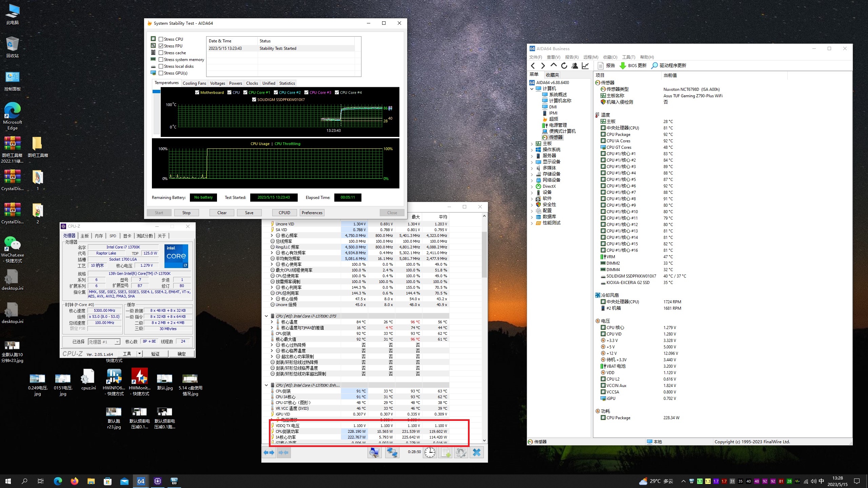Viewport: 868px width, 488px height.
Task: Enable the Stress CPU checkbox
Action: tap(161, 39)
